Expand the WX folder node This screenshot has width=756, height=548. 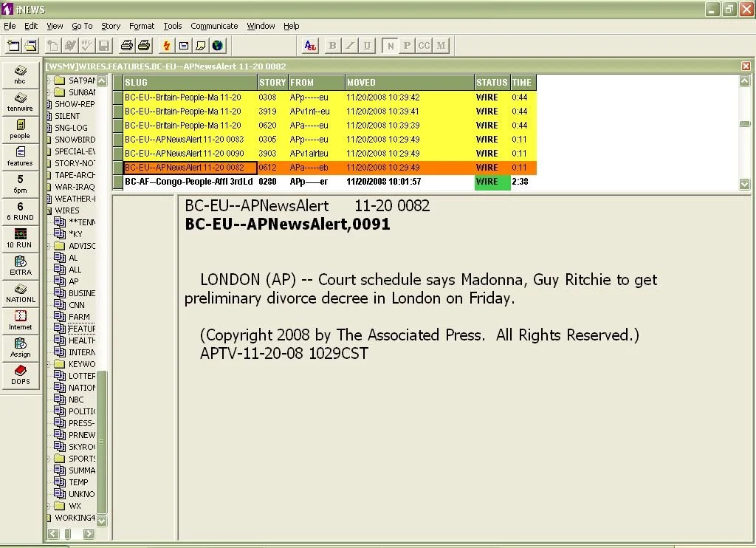click(x=49, y=506)
